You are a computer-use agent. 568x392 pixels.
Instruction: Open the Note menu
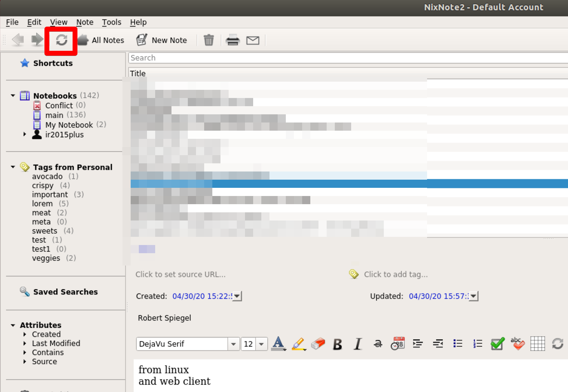coord(85,22)
